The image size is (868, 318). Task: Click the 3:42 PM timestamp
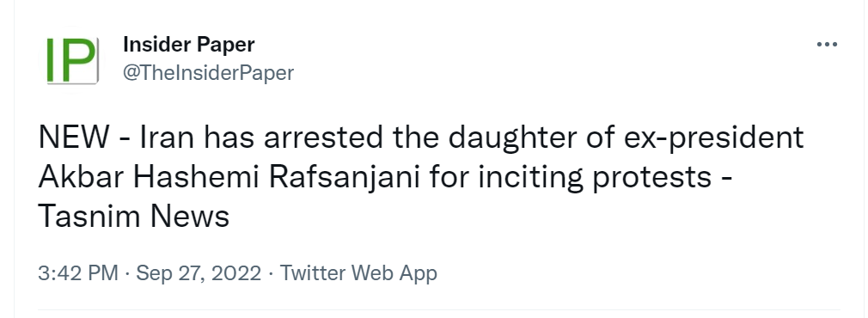(x=78, y=273)
